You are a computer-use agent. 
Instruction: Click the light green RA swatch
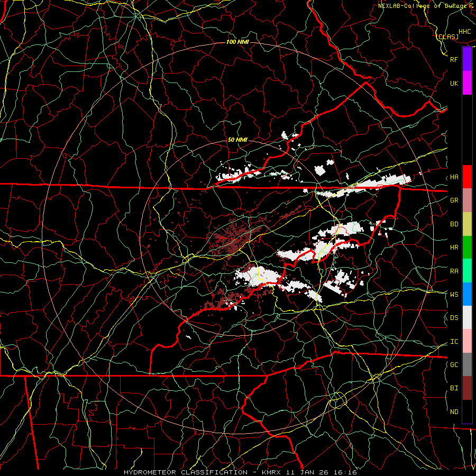click(467, 271)
